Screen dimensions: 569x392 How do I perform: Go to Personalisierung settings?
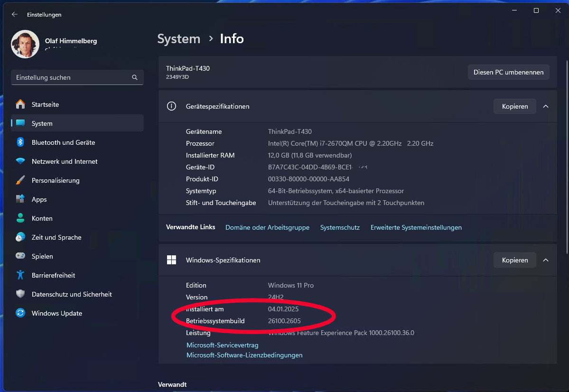click(x=77, y=180)
